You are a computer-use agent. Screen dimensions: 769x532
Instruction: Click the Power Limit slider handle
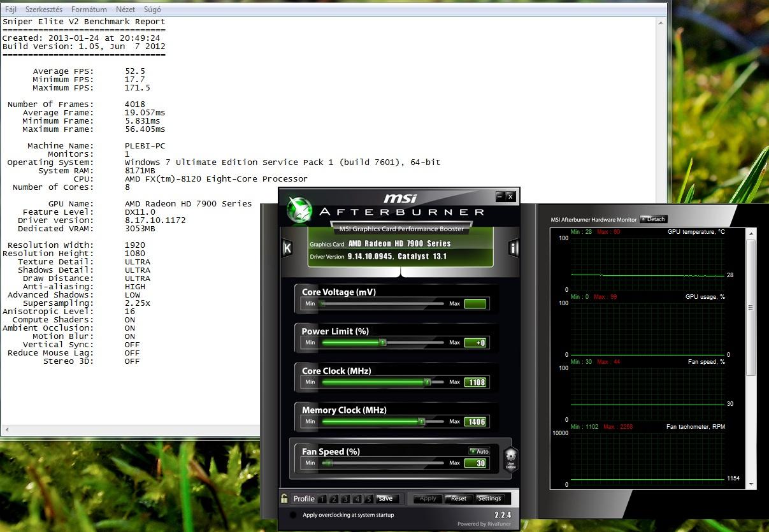coord(383,343)
